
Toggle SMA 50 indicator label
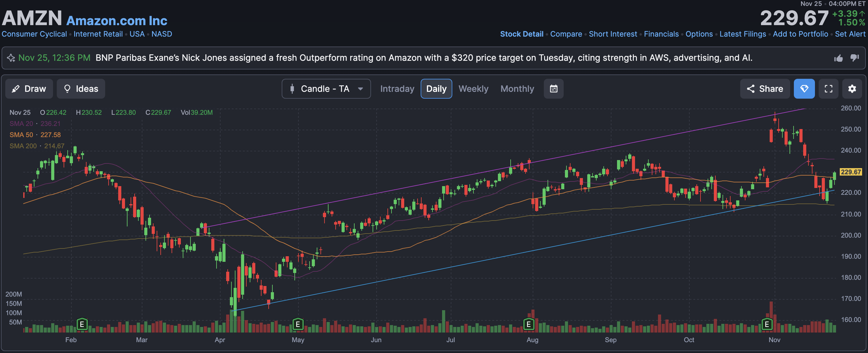coord(21,135)
